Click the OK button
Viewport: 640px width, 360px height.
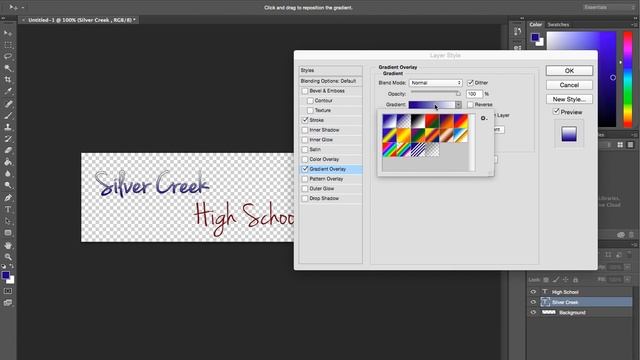coord(569,71)
